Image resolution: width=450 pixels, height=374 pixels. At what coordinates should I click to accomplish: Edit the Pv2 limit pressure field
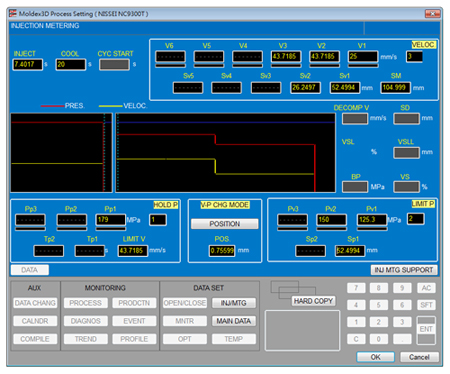tap(331, 220)
